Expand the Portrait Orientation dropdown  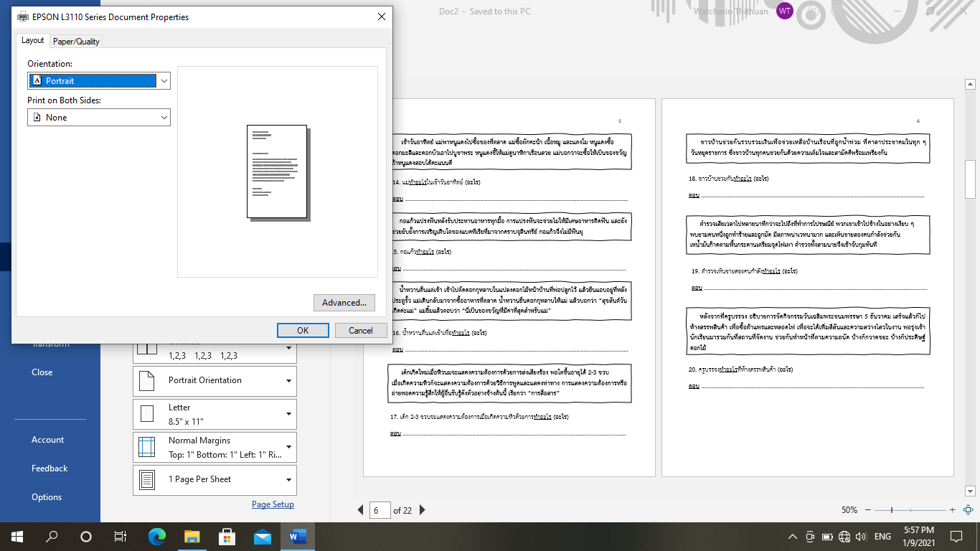pos(215,381)
